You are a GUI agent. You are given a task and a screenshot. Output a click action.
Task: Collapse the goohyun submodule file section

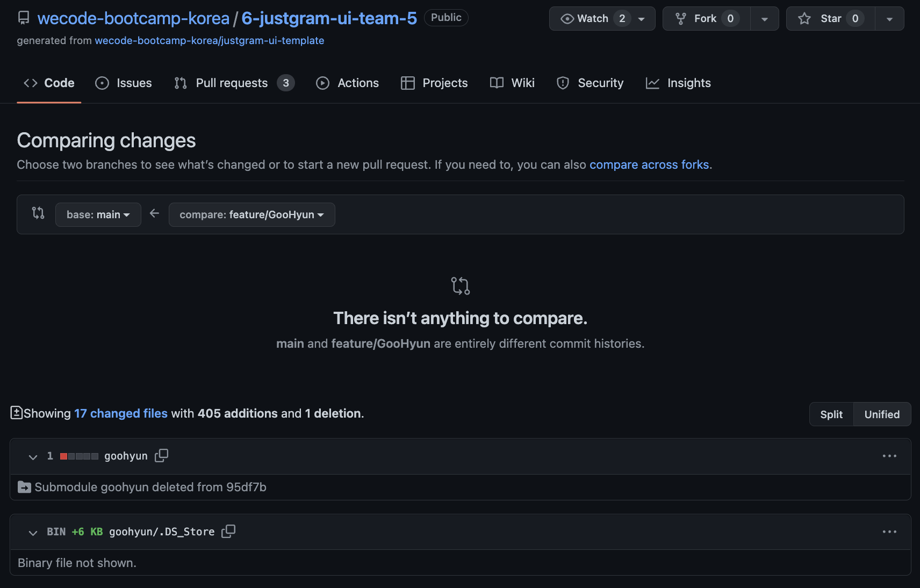[x=33, y=457]
